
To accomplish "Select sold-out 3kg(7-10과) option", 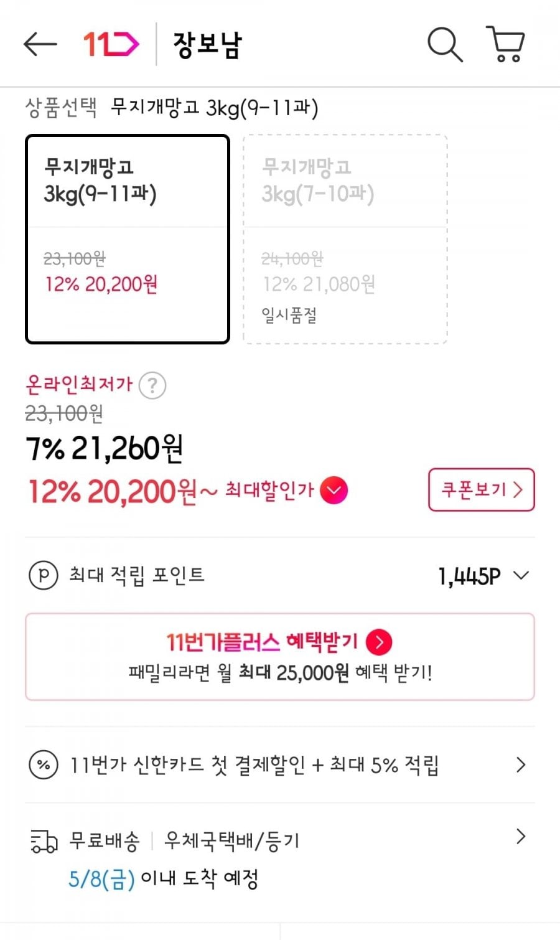I will [x=345, y=238].
